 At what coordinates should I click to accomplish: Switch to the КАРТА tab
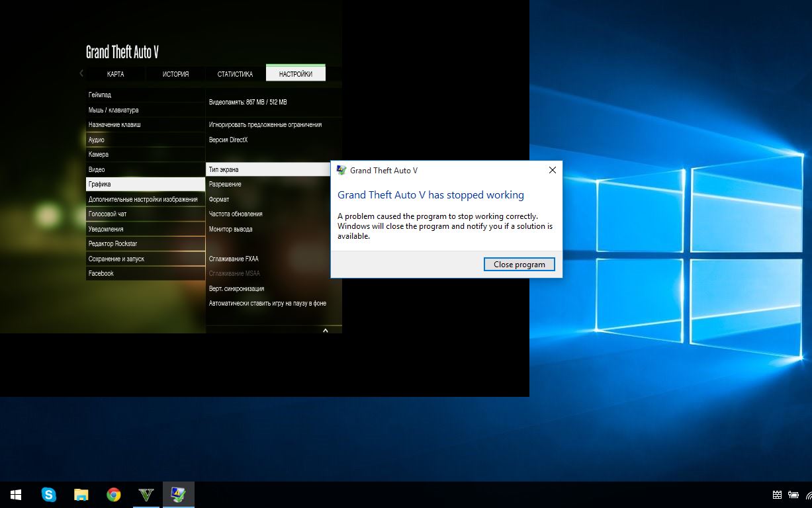click(116, 74)
